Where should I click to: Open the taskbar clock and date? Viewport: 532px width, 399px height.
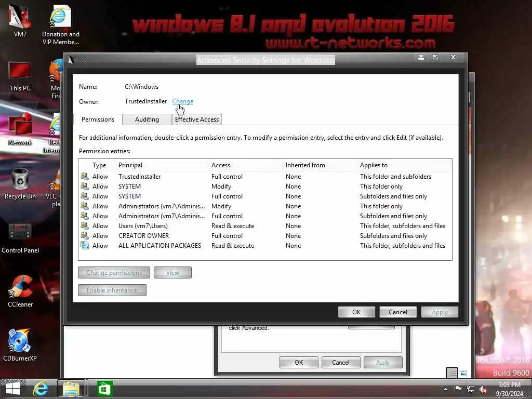[510, 389]
